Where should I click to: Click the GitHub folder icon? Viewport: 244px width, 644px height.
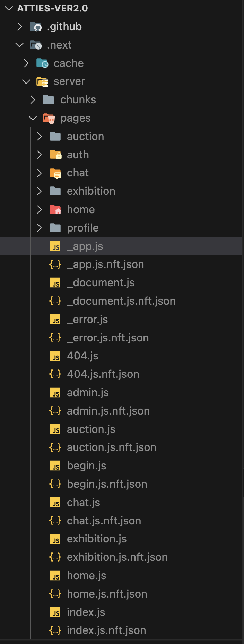36,27
